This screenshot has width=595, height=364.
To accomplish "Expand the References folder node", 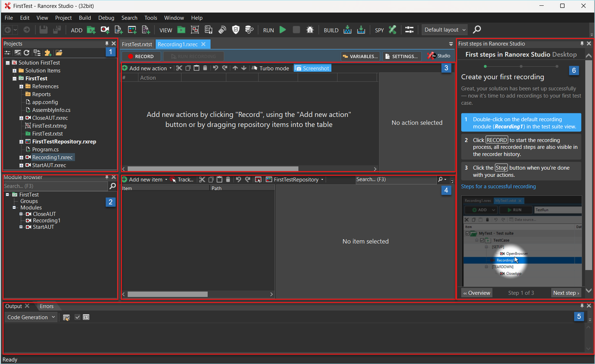I will [x=21, y=86].
